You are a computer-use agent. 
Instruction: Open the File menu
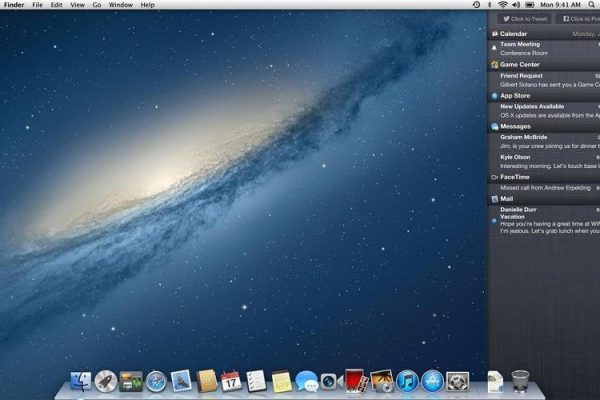coord(37,5)
